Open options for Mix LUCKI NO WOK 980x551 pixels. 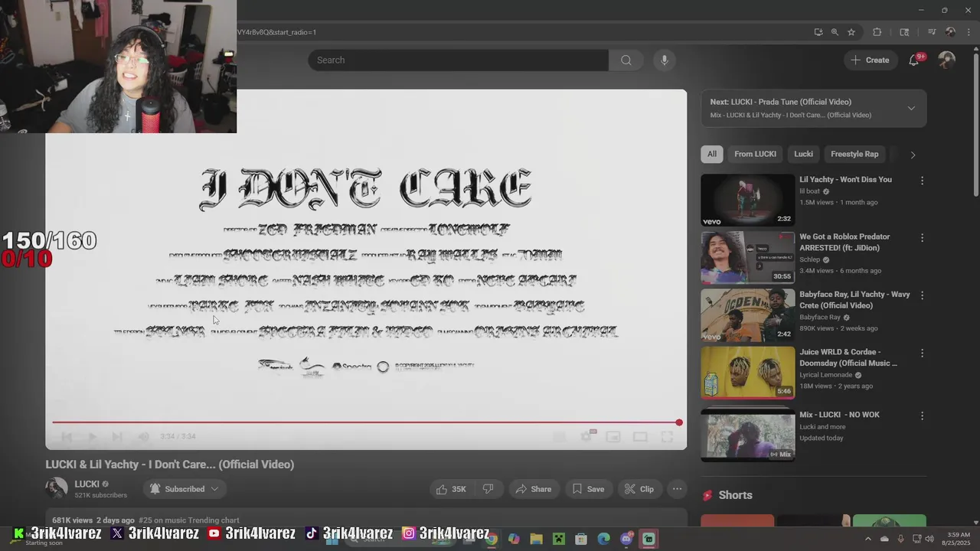coord(922,416)
